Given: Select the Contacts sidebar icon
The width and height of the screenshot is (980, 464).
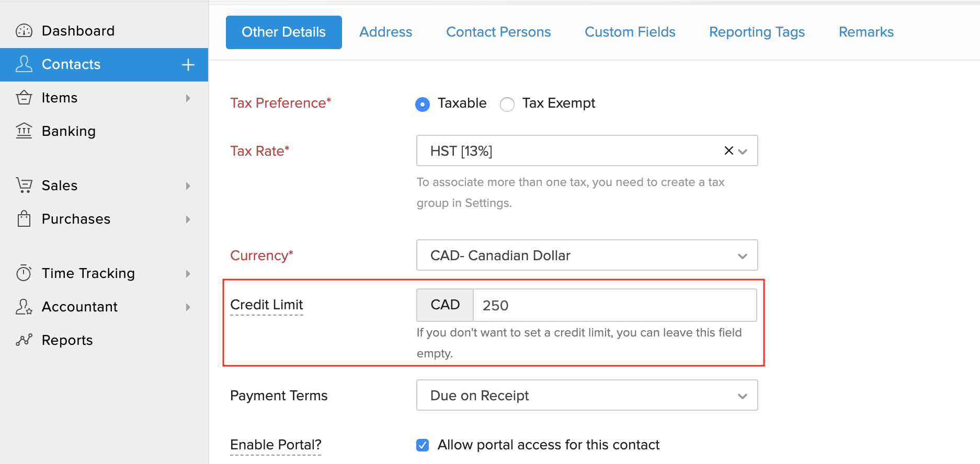Looking at the screenshot, I should (x=24, y=64).
